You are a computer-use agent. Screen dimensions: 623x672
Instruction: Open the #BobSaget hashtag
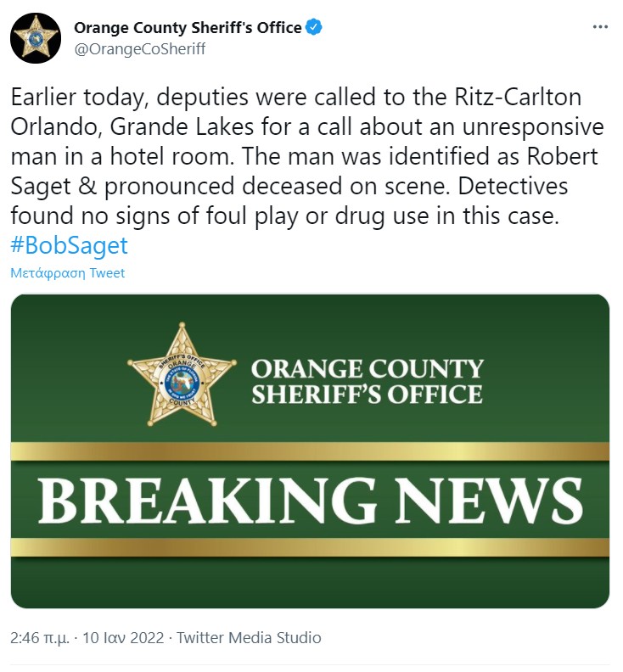point(69,245)
